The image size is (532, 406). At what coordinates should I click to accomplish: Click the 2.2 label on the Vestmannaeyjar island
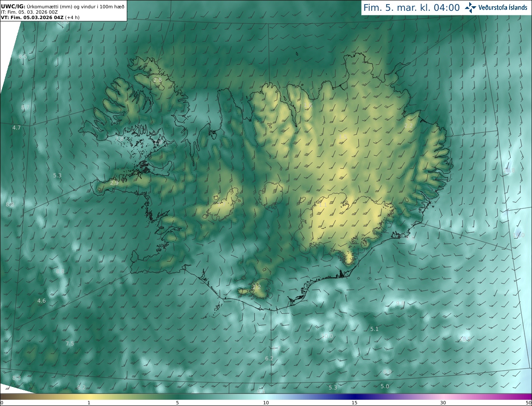pos(257,287)
